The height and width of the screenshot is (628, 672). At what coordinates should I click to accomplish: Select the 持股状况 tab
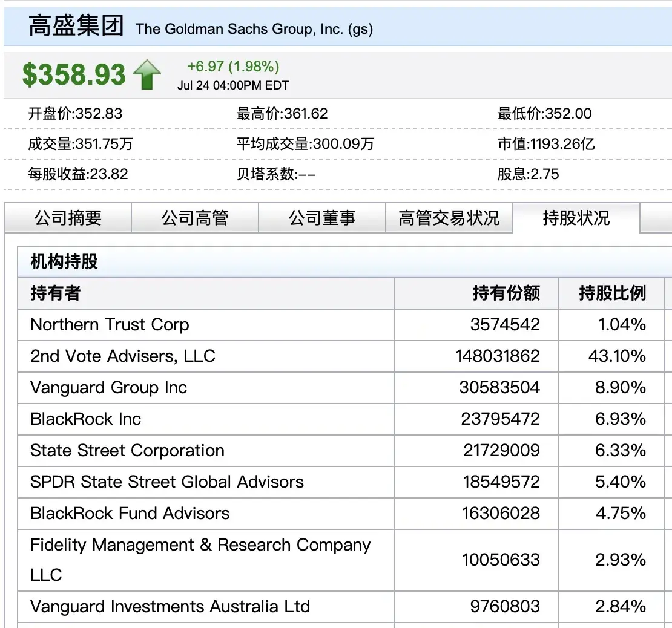[x=576, y=218]
